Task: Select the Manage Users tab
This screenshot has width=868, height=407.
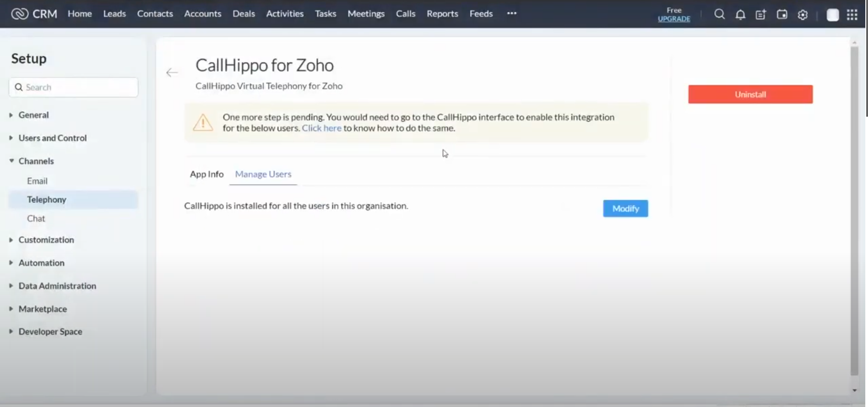Action: point(263,174)
